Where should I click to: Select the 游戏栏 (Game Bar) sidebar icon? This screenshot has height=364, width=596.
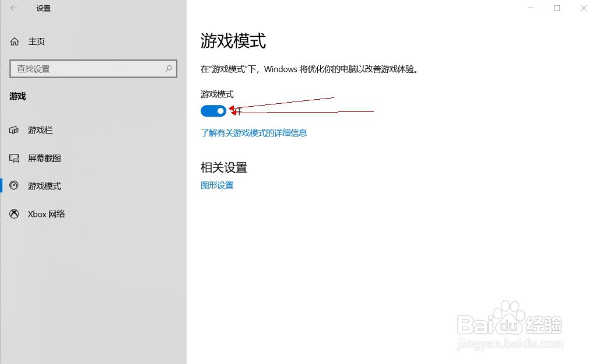[x=13, y=129]
